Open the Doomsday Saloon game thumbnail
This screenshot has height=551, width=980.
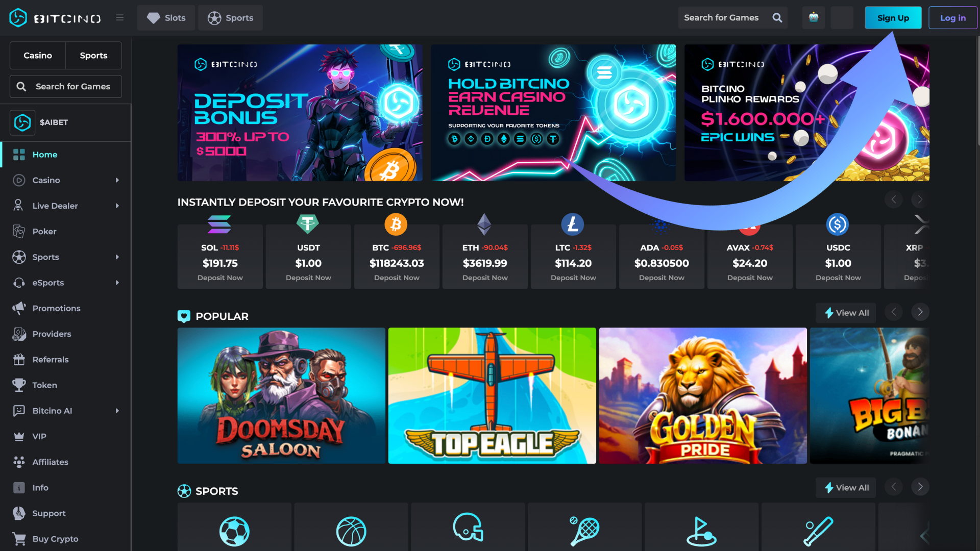point(281,395)
